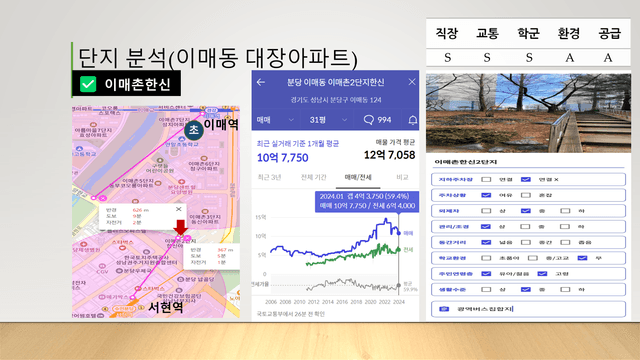This screenshot has height=360, width=640.
Task: Switch to the 최근 3년 tab
Action: click(269, 177)
